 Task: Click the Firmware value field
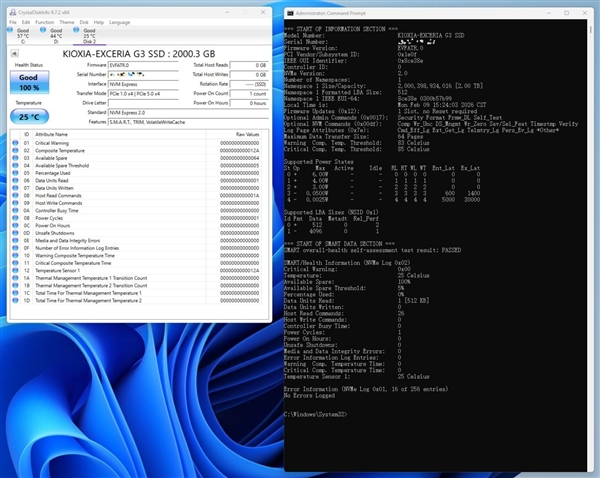click(x=141, y=64)
